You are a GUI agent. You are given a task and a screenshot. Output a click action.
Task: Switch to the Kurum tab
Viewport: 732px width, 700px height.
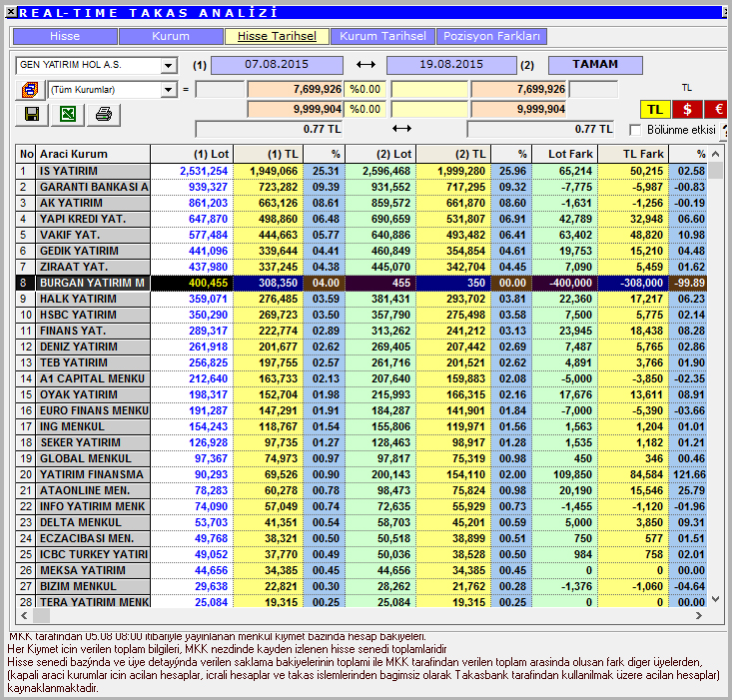point(171,36)
